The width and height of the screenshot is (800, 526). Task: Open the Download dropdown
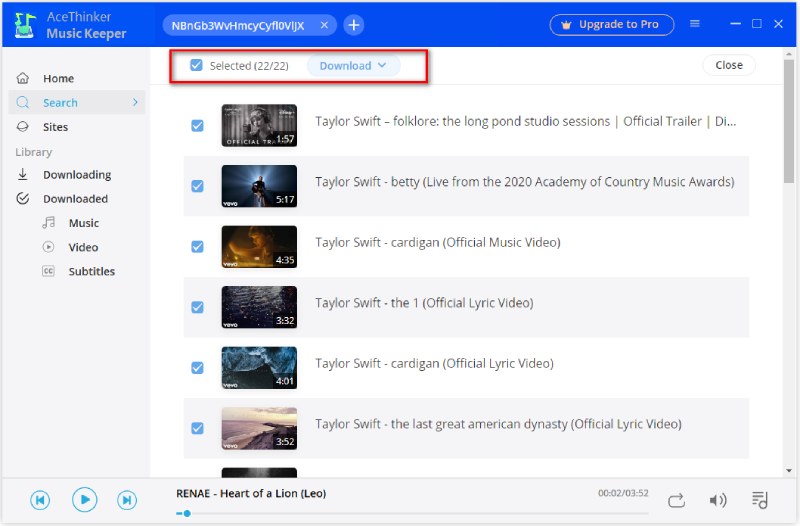pos(353,66)
